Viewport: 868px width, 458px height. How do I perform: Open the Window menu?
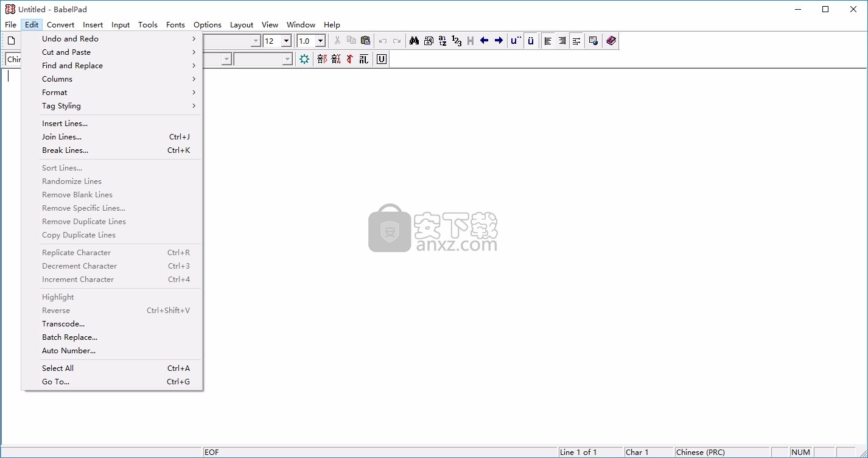301,25
